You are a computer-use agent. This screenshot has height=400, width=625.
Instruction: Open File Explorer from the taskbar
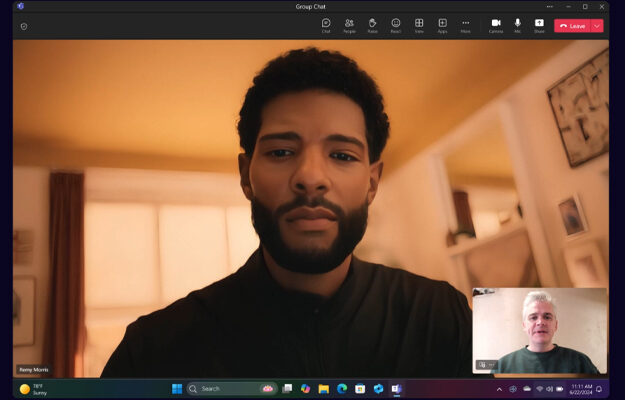(x=324, y=388)
